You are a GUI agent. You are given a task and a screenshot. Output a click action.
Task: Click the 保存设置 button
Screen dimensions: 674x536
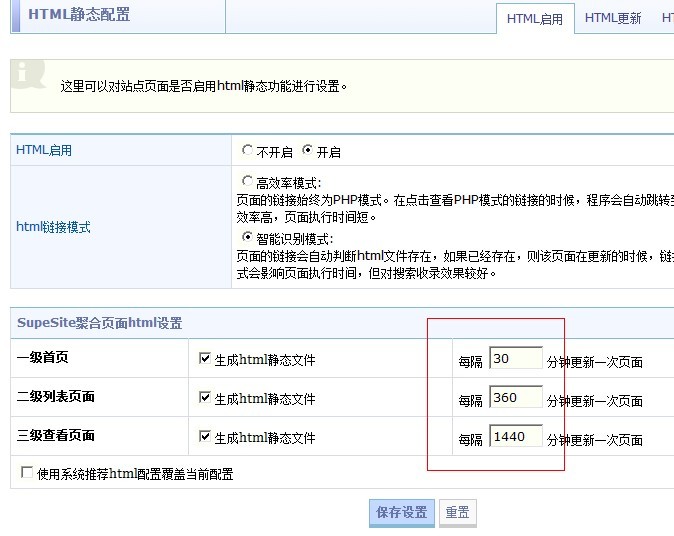point(402,513)
